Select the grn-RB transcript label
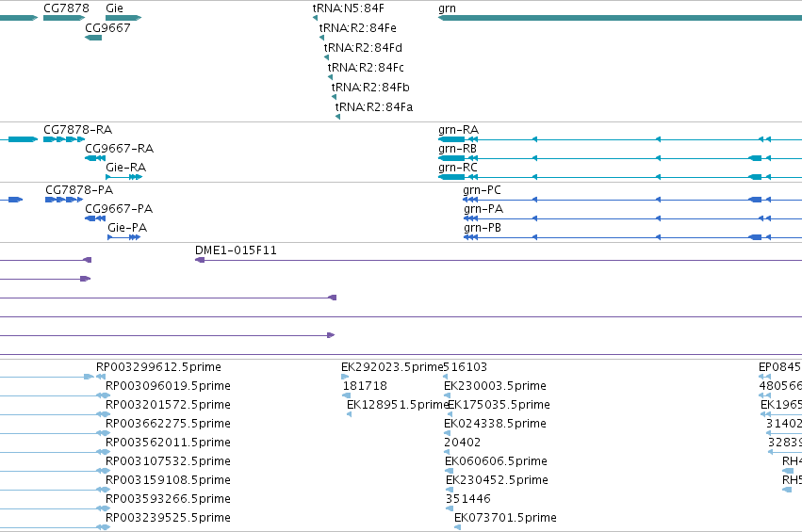The height and width of the screenshot is (532, 802). (457, 148)
